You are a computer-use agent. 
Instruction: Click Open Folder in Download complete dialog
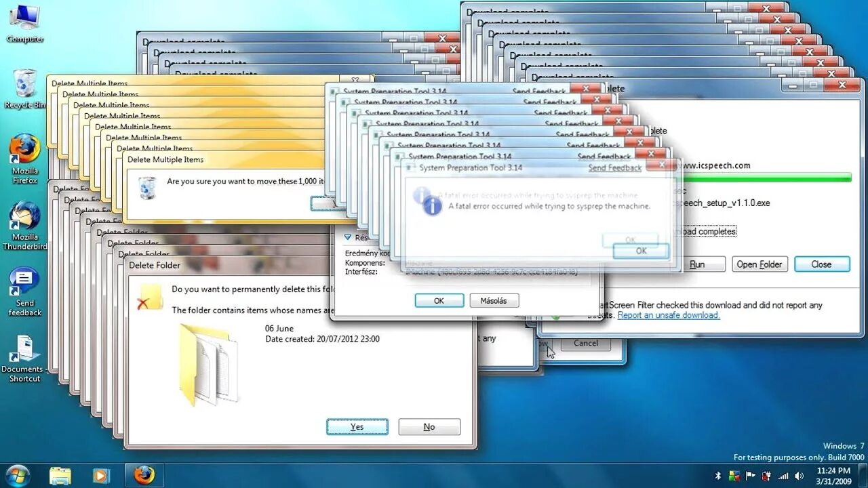pos(759,264)
